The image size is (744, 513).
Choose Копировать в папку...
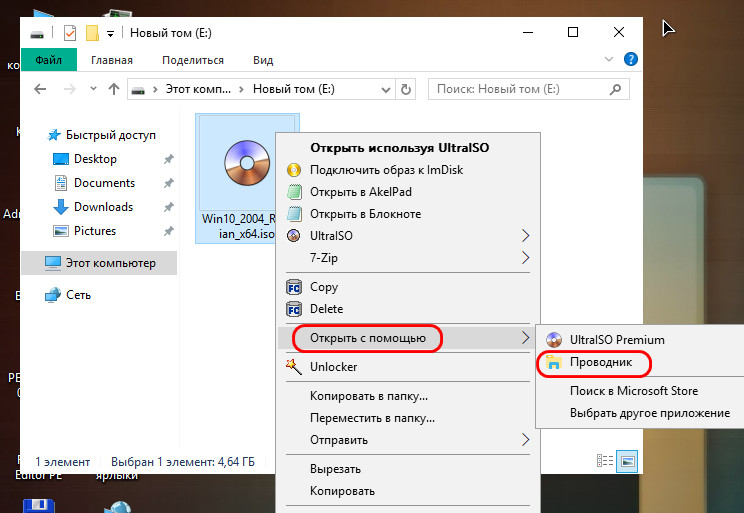(x=408, y=396)
